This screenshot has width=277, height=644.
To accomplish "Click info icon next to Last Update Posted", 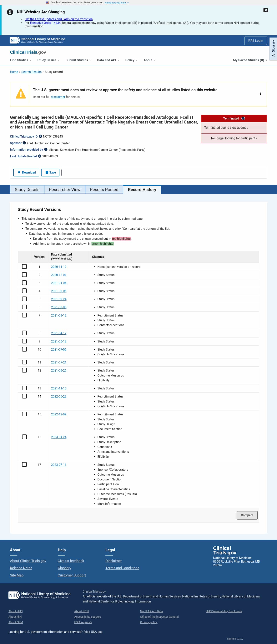I will pos(39,156).
